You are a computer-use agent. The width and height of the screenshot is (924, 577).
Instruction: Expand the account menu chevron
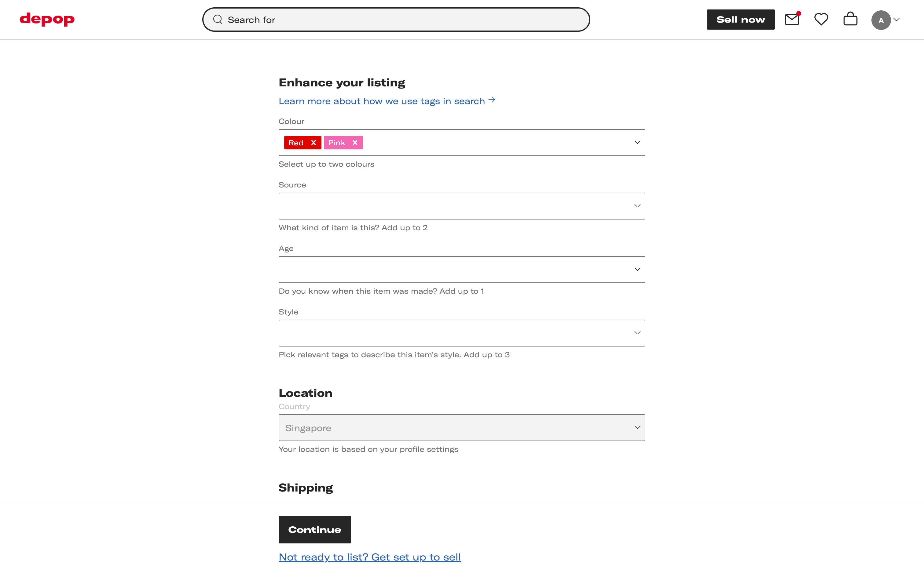click(897, 20)
